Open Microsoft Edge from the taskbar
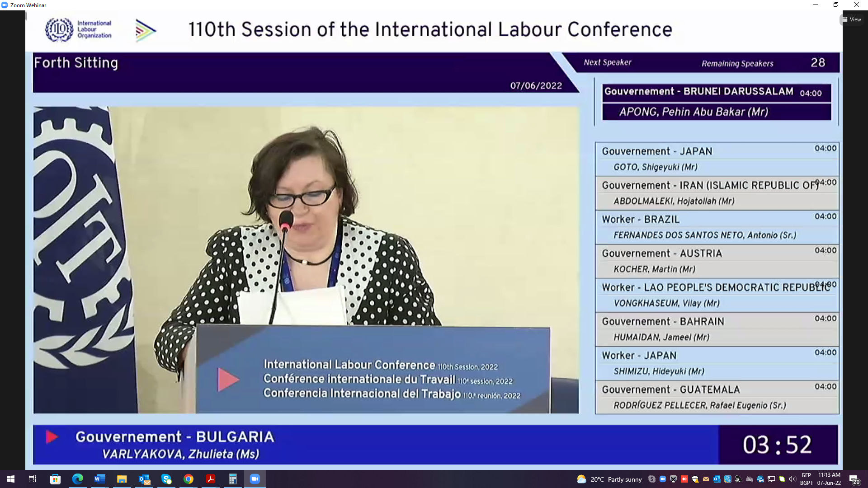The width and height of the screenshot is (868, 488). [x=77, y=479]
